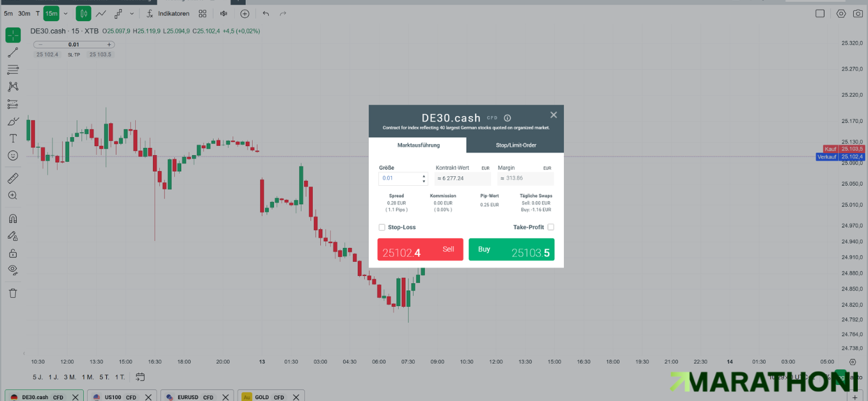
Task: Select the text annotation tool
Action: click(x=13, y=138)
